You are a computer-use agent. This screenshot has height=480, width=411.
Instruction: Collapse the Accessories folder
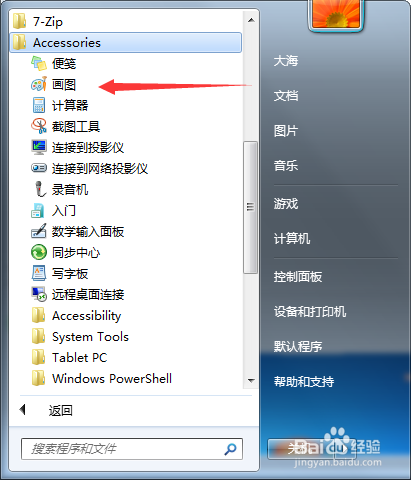click(x=126, y=42)
